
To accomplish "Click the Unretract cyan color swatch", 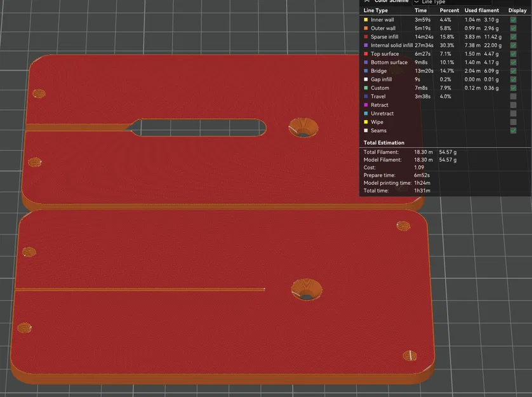I will click(x=366, y=114).
